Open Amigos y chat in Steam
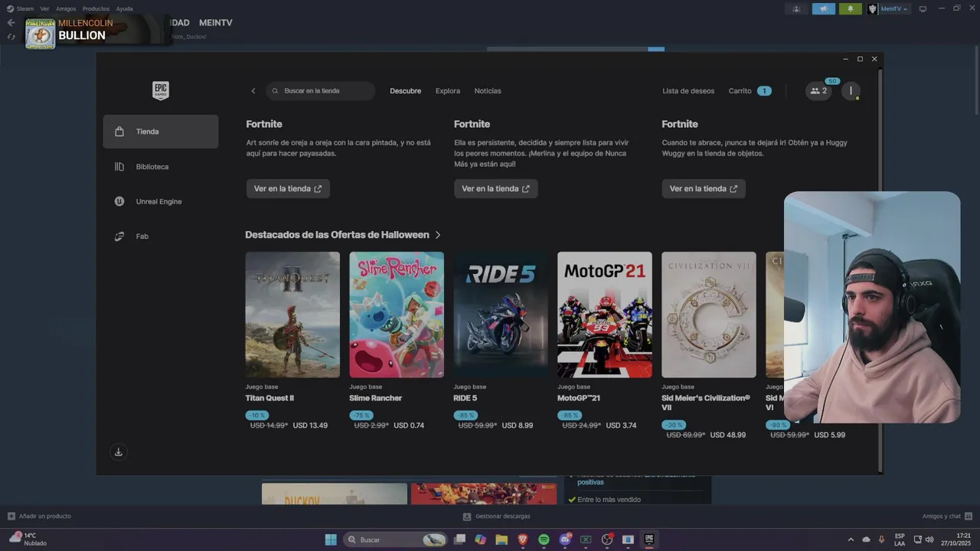Image resolution: width=980 pixels, height=551 pixels. [x=947, y=517]
